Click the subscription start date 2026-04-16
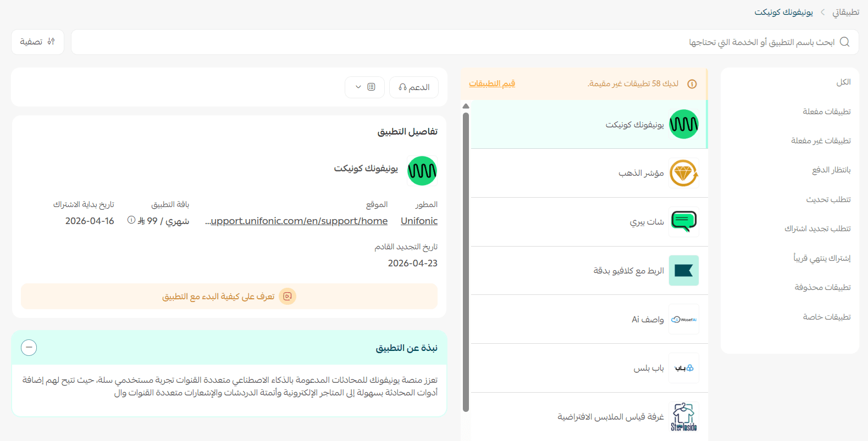868x441 pixels. point(90,221)
